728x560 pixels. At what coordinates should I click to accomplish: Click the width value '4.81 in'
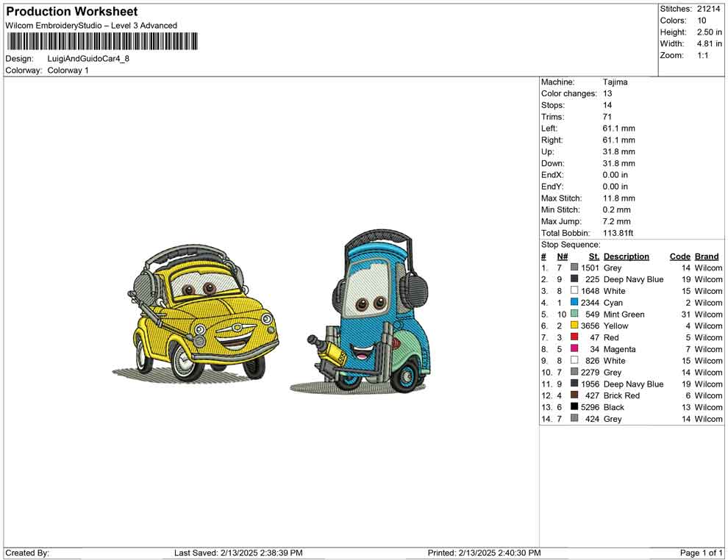pos(710,43)
